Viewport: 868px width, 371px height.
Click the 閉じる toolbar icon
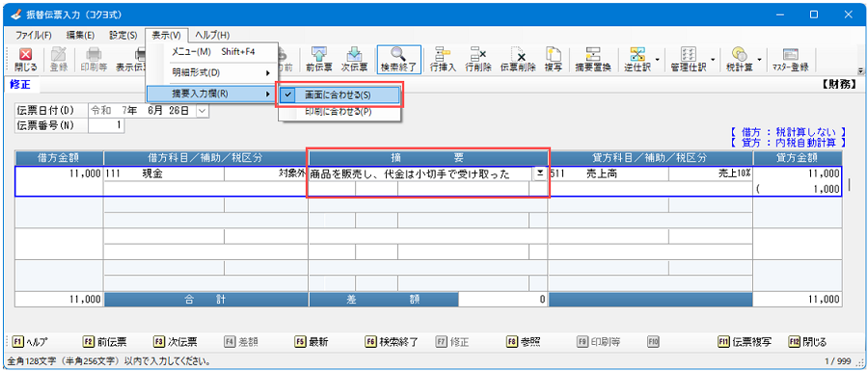[25, 60]
